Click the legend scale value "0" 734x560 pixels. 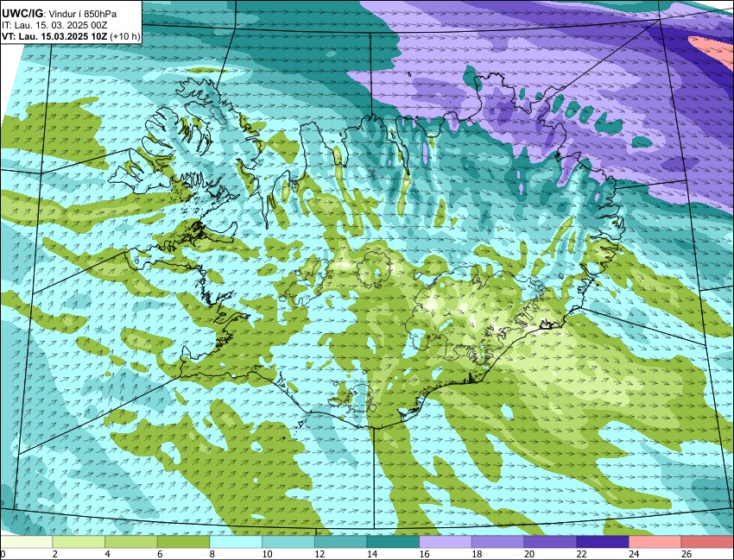[3, 554]
